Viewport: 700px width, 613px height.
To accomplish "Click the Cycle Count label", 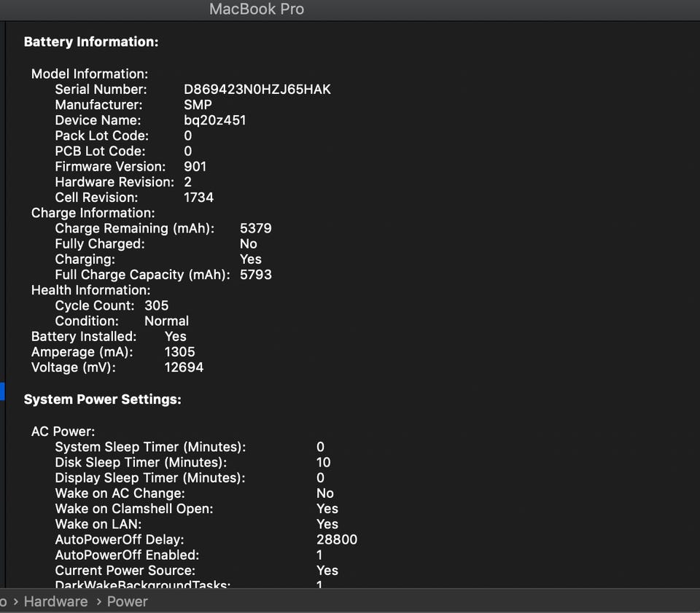I will click(x=95, y=305).
